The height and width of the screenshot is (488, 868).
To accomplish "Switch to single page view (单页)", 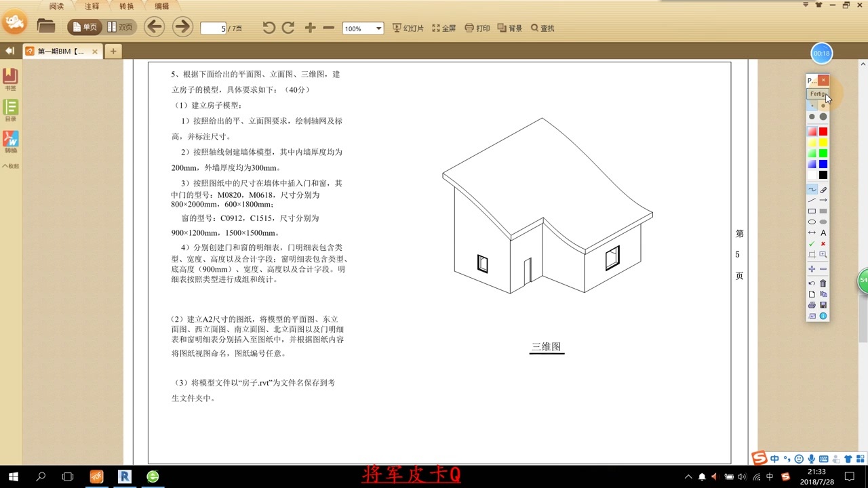I will click(84, 28).
